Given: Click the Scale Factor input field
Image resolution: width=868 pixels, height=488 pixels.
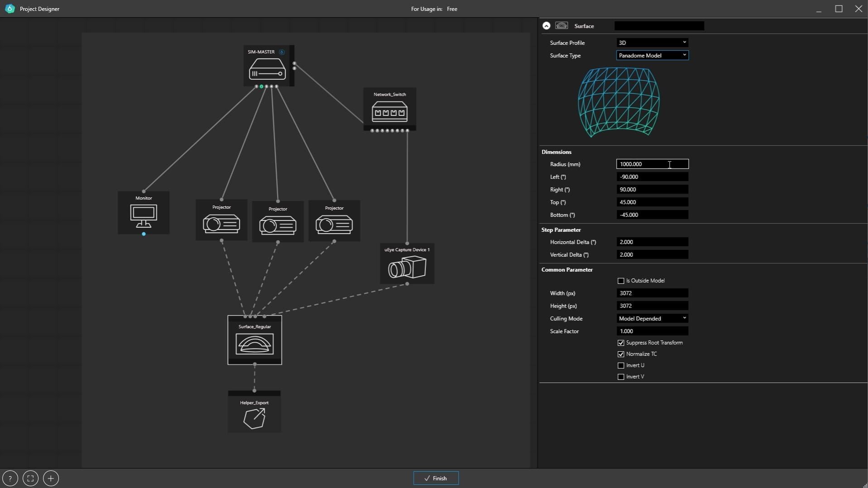Looking at the screenshot, I should click(x=652, y=331).
